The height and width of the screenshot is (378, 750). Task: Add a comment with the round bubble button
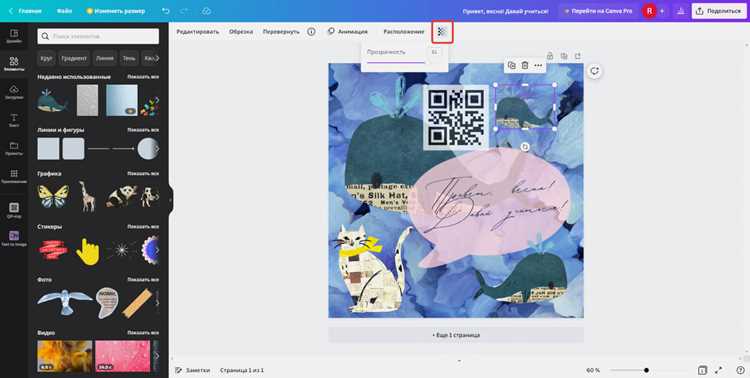pyautogui.click(x=595, y=71)
